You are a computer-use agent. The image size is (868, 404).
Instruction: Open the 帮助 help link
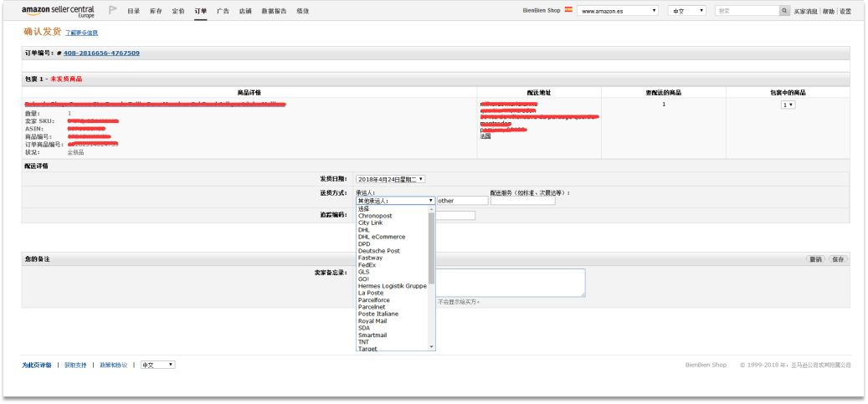[x=828, y=11]
